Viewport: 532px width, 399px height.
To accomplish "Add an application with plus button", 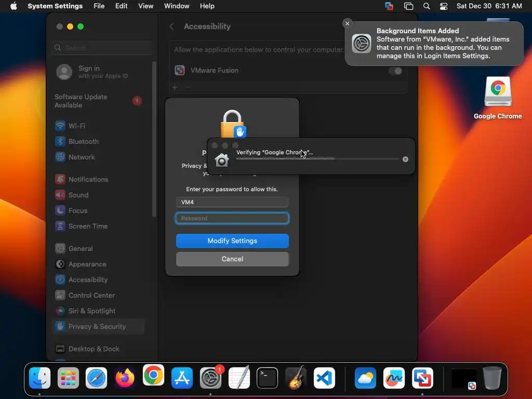I will pyautogui.click(x=175, y=87).
